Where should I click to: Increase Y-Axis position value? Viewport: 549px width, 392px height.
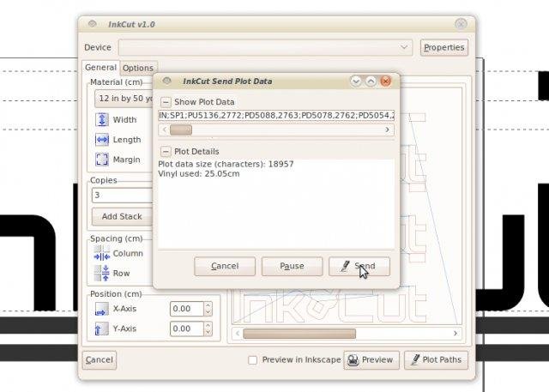pyautogui.click(x=208, y=325)
